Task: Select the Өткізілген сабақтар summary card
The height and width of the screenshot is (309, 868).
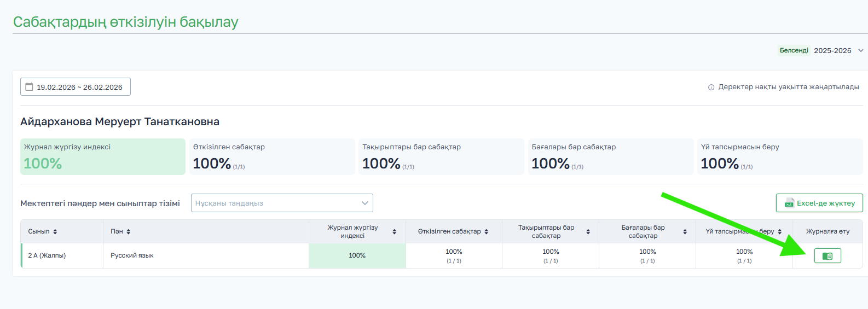Action: point(272,157)
